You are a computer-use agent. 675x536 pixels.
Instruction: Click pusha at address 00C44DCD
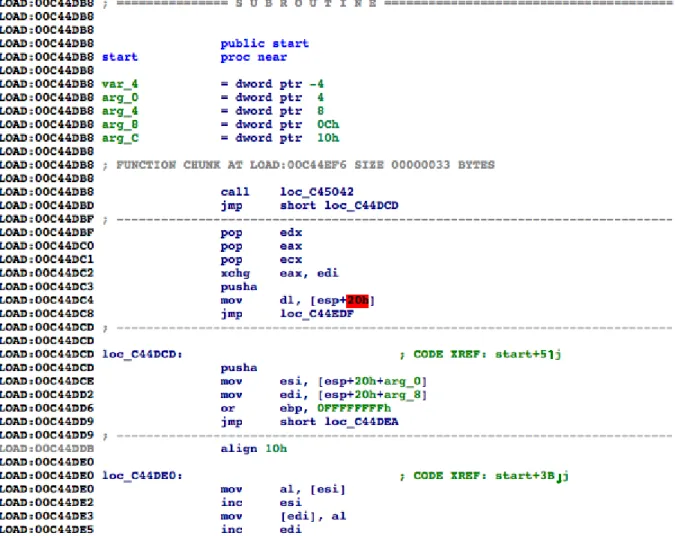(239, 368)
